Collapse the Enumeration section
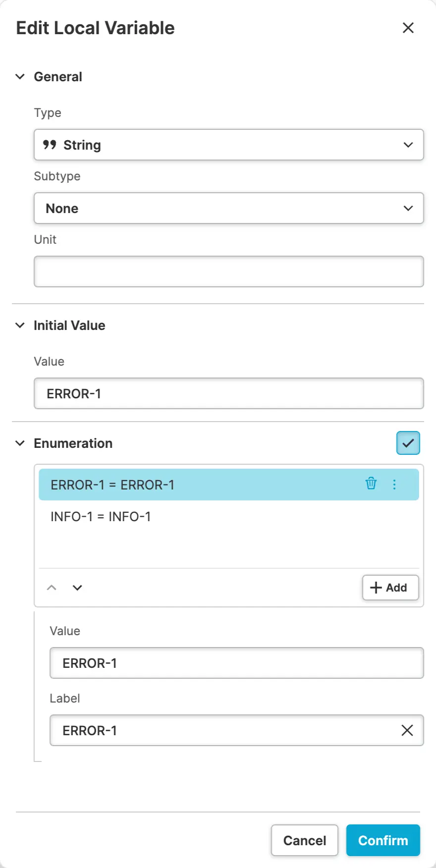Image resolution: width=436 pixels, height=868 pixels. [20, 443]
